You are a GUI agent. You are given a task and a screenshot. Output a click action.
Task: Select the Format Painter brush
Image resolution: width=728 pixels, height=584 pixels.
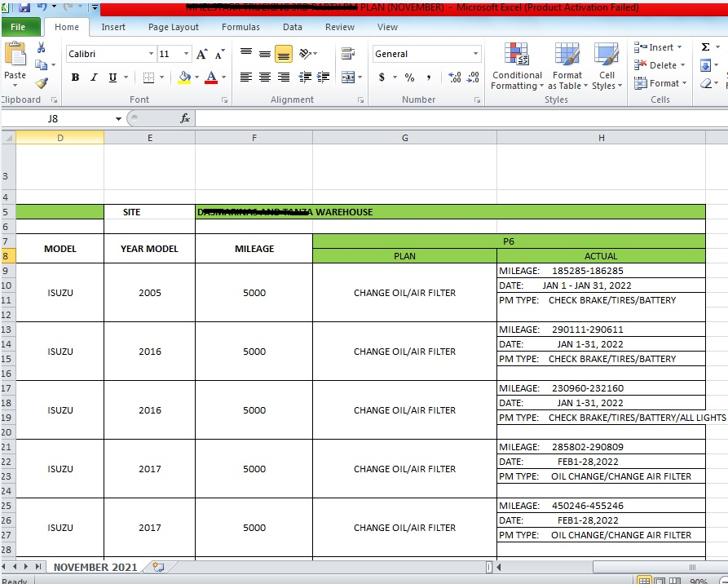coord(42,82)
